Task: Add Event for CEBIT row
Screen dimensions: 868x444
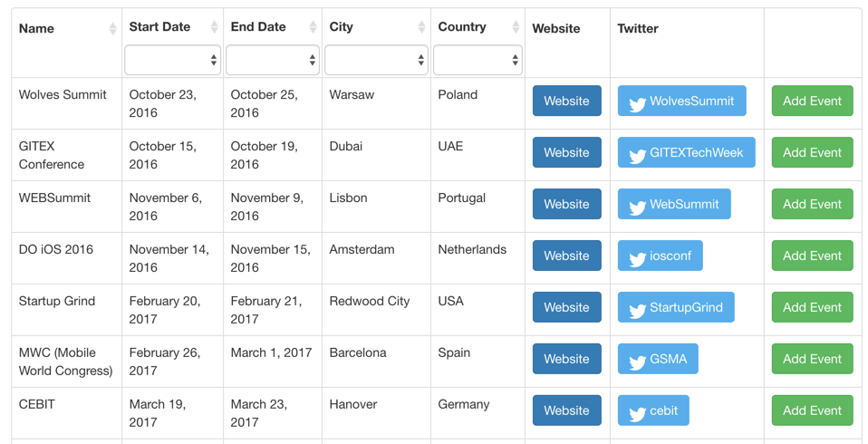Action: (x=812, y=410)
